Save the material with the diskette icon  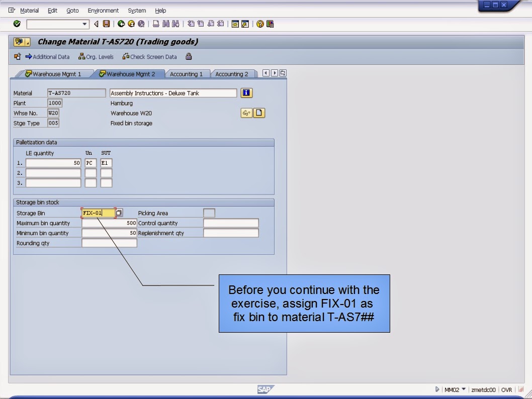(x=106, y=24)
